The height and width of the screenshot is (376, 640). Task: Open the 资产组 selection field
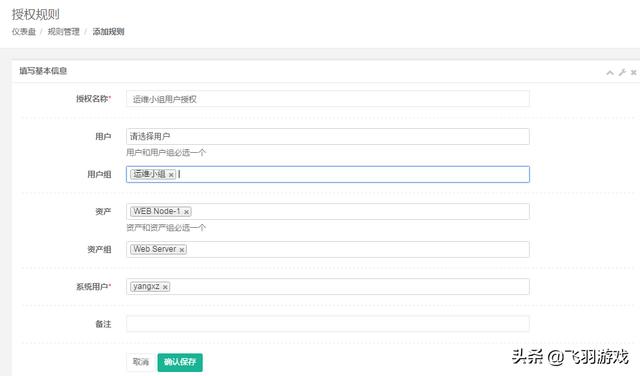(x=328, y=249)
